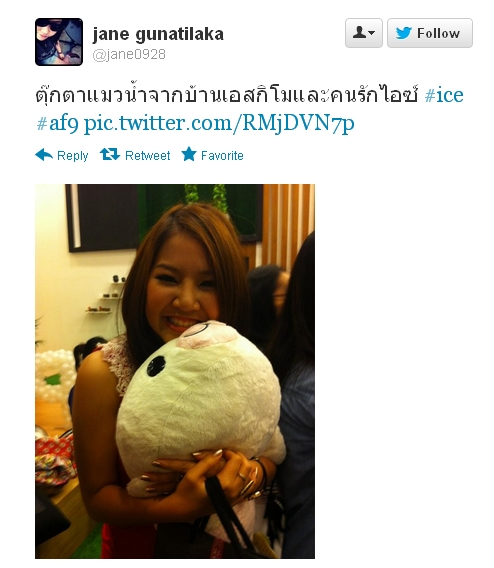Viewport: 494px width, 568px height.
Task: Open the #af9 hashtag
Action: [57, 123]
